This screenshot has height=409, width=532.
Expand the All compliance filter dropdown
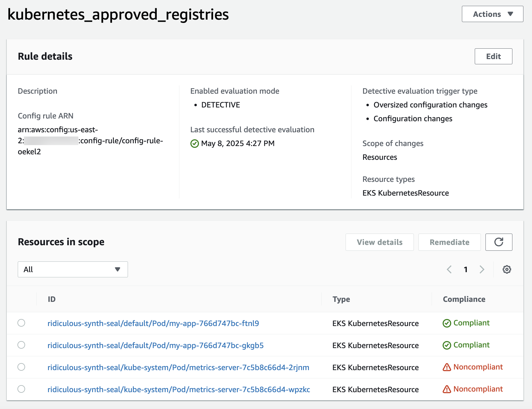pyautogui.click(x=73, y=269)
